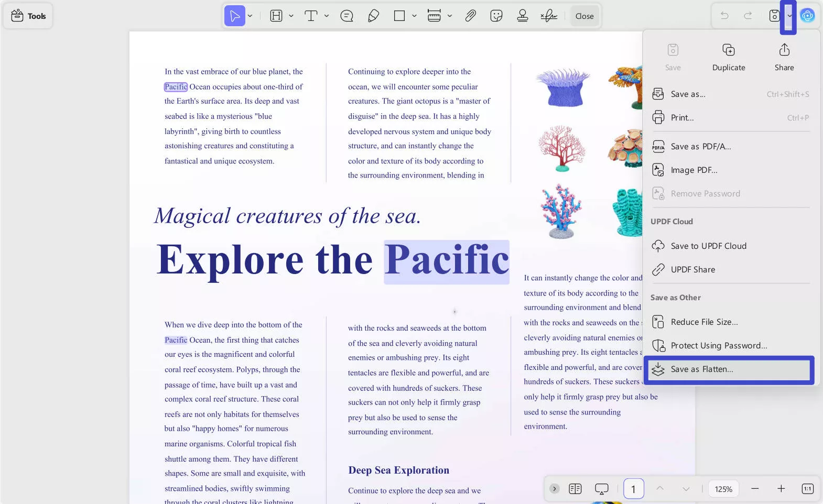Click the page number input field

coord(633,489)
